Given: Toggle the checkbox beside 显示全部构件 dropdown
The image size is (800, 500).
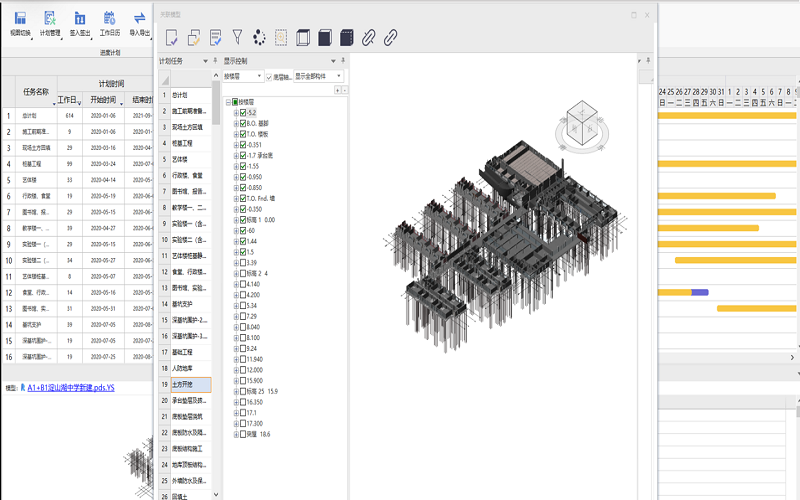Looking at the screenshot, I should [269, 77].
